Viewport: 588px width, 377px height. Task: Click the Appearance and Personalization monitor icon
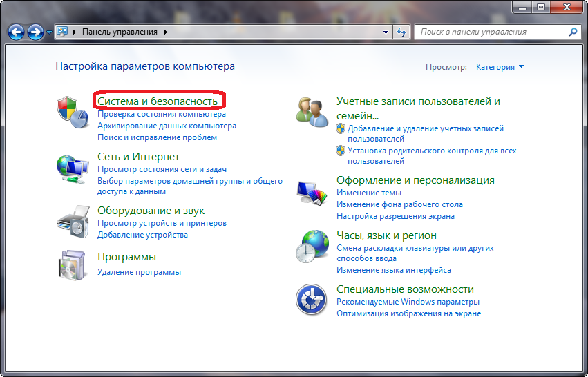pos(312,194)
